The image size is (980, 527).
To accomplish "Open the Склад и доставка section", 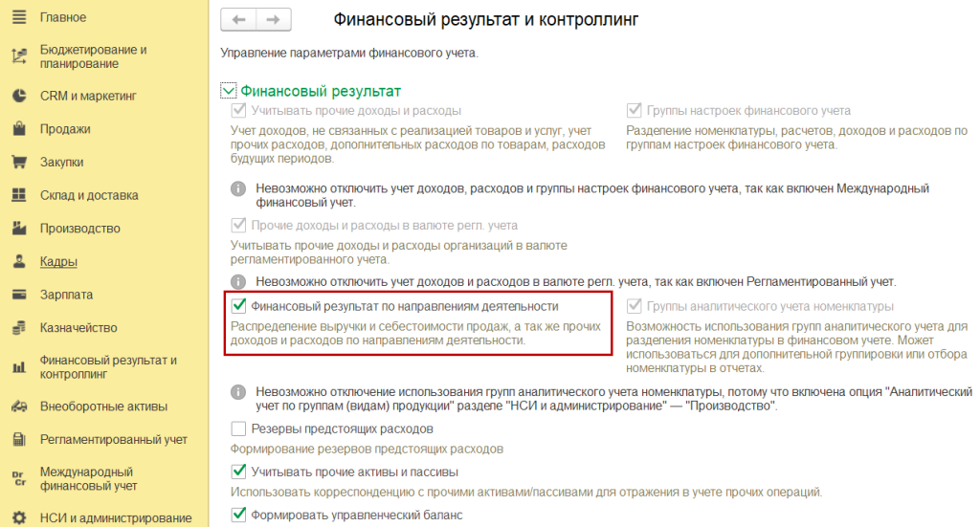I will tap(88, 195).
